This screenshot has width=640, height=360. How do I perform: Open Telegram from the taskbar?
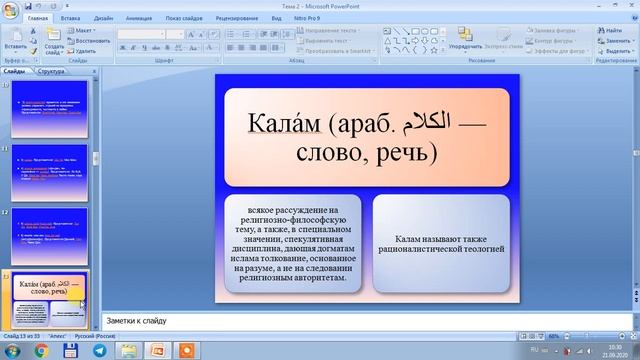100,351
